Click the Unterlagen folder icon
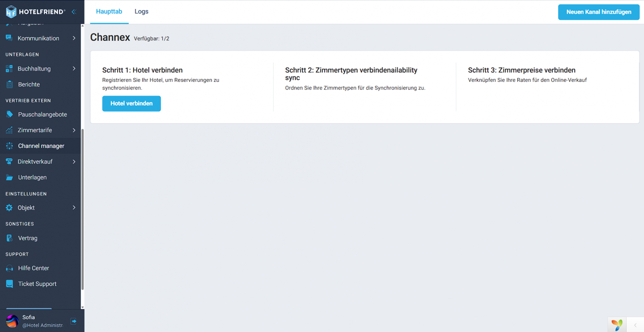This screenshot has width=644, height=332. click(9, 177)
